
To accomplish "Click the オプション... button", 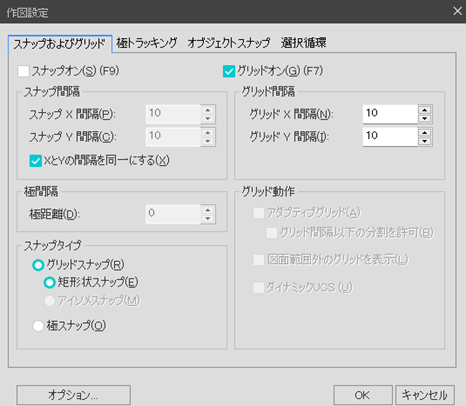I will pos(73,395).
